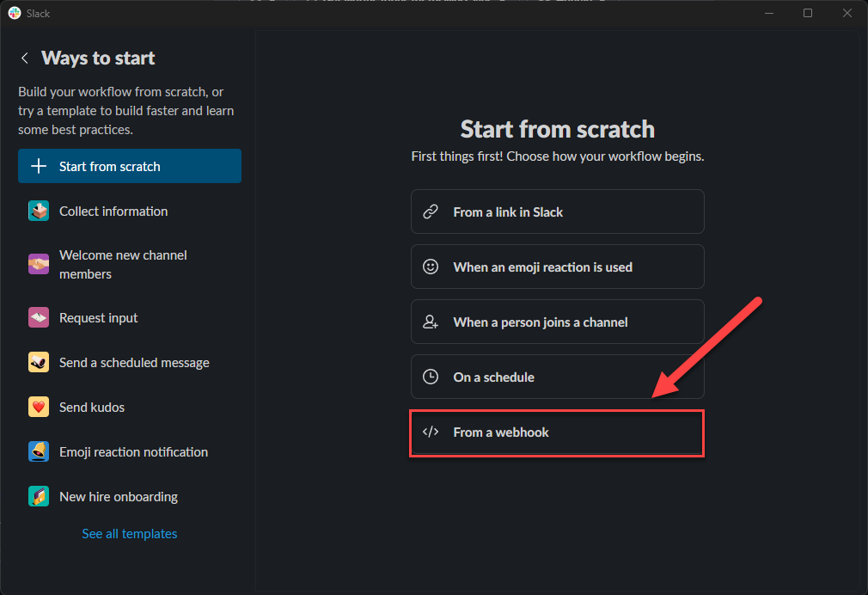Image resolution: width=868 pixels, height=595 pixels.
Task: Choose the Send kudos template
Action: coord(92,408)
